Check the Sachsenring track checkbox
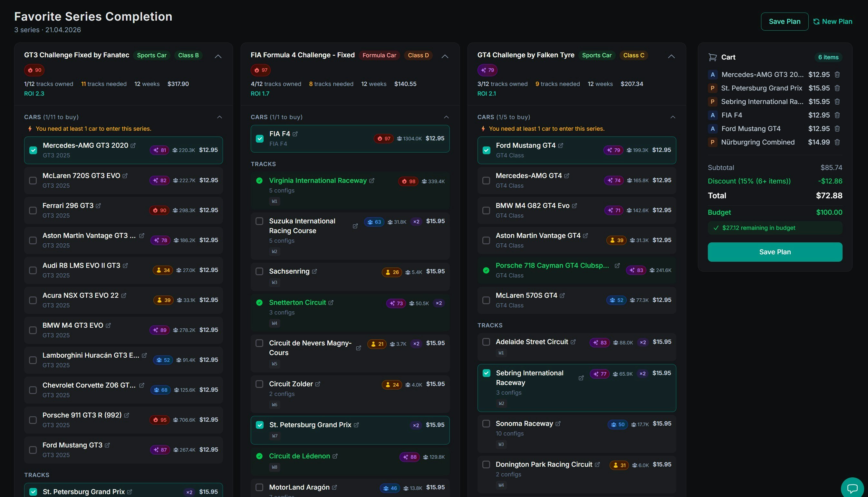Image resolution: width=868 pixels, height=497 pixels. tap(259, 271)
